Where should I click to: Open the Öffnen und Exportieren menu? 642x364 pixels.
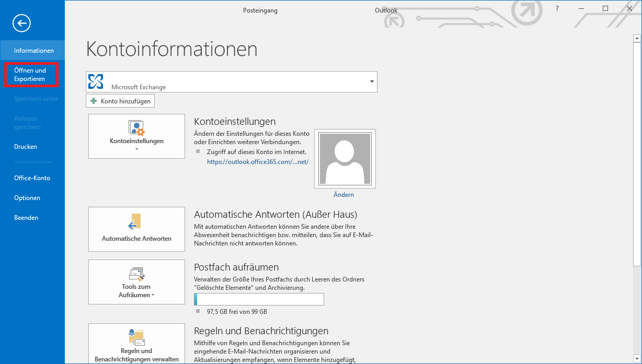click(x=31, y=75)
